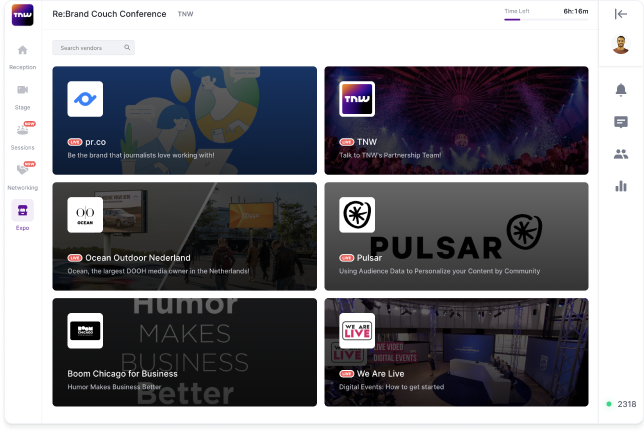
Task: Open the We Are Live booth
Action: (456, 352)
